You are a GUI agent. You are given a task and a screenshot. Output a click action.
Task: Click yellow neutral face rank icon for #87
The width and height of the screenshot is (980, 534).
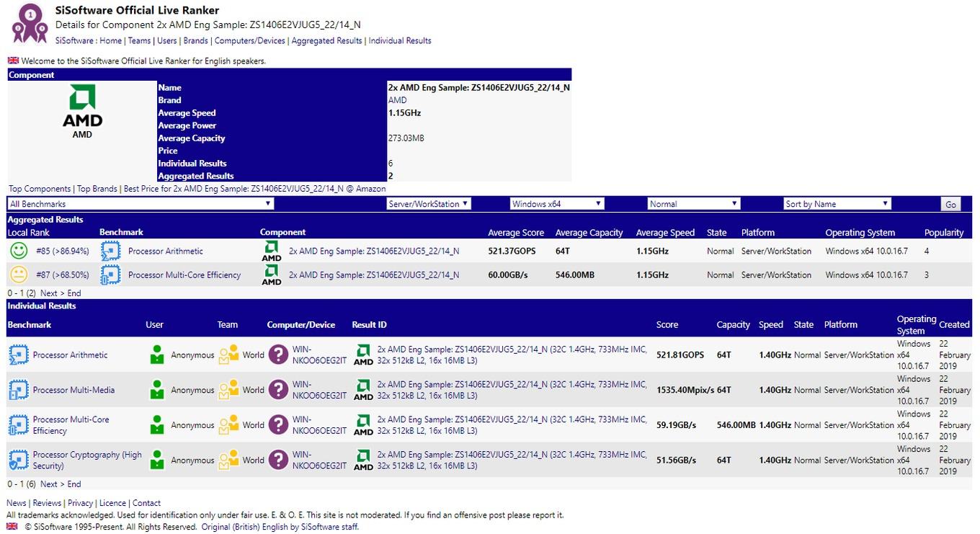pos(19,275)
